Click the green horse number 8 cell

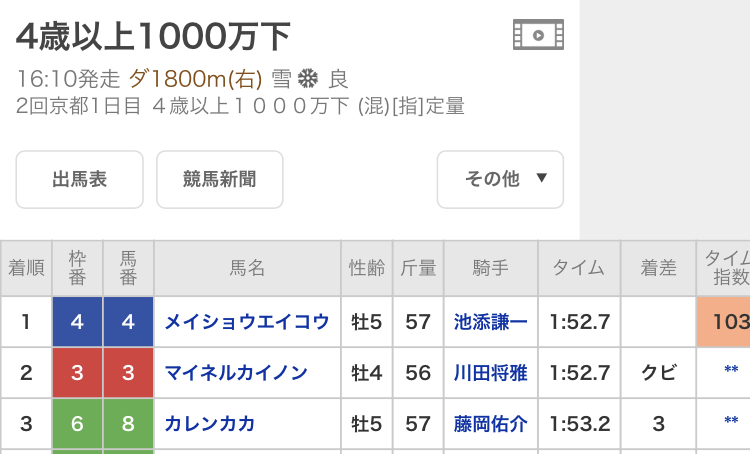click(x=128, y=424)
